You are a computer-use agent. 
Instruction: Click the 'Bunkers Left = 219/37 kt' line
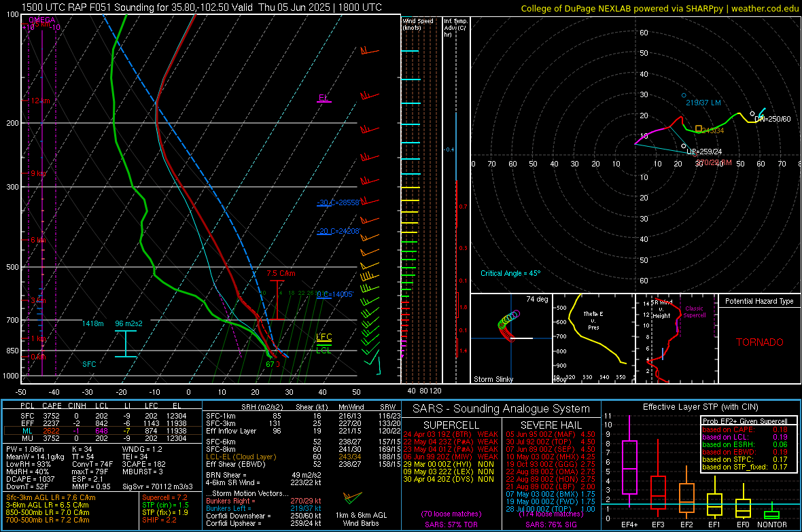pyautogui.click(x=264, y=508)
